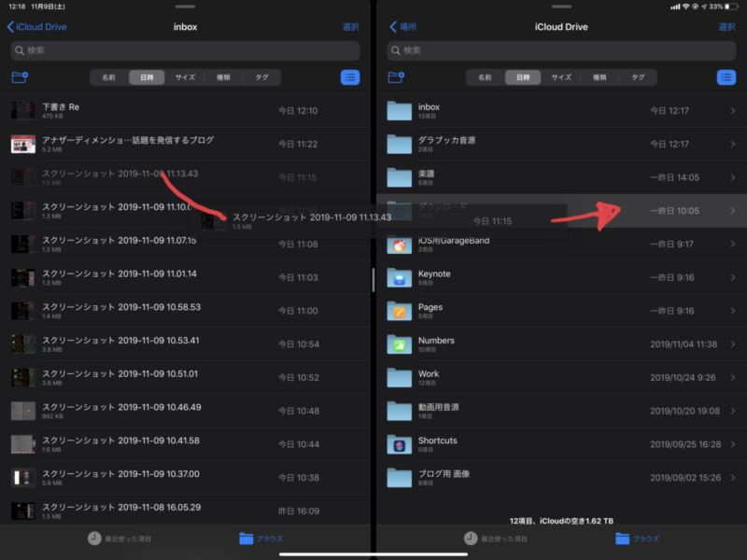Toggle list view in inbox pane
The height and width of the screenshot is (560, 747).
click(x=350, y=77)
